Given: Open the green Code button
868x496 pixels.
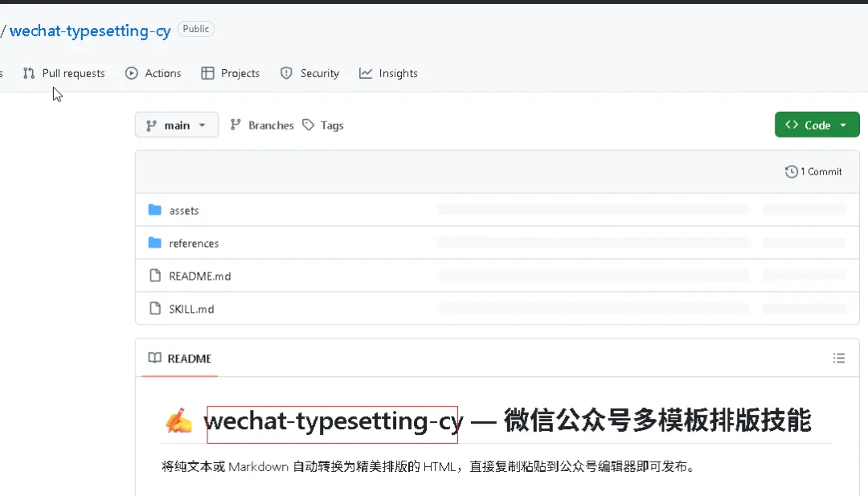Looking at the screenshot, I should 817,125.
